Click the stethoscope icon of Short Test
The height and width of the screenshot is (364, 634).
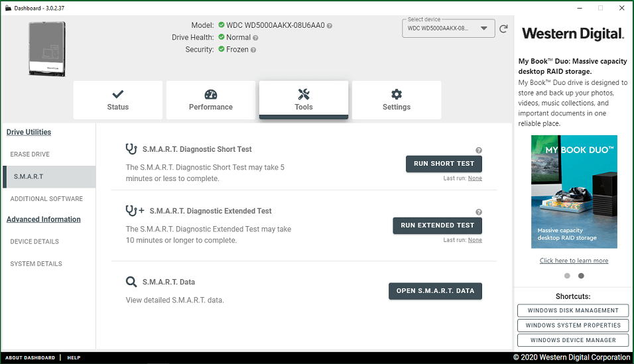[131, 149]
